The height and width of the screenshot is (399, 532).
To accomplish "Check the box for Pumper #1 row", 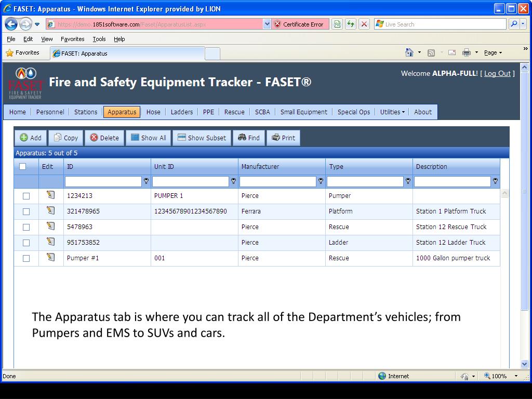I will [x=26, y=259].
